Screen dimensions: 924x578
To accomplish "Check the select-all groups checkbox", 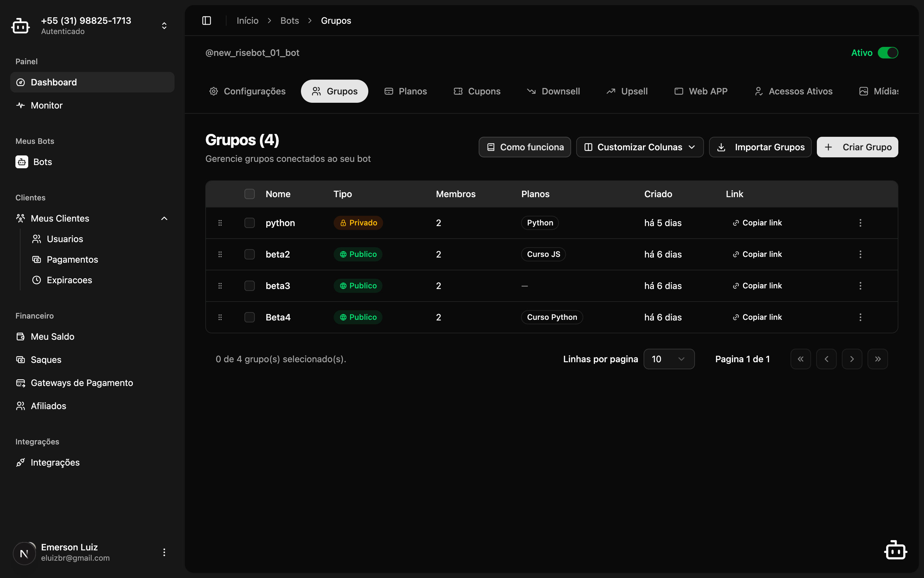I will coord(250,194).
